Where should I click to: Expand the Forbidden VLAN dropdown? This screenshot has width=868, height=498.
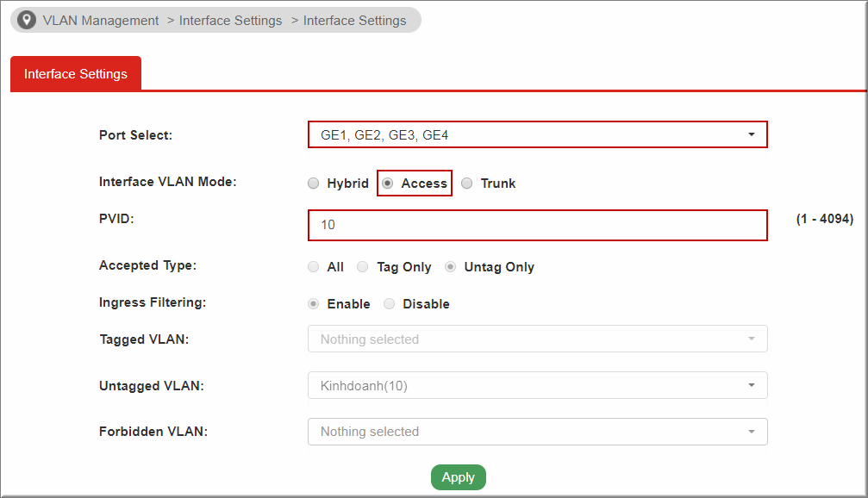click(x=536, y=432)
